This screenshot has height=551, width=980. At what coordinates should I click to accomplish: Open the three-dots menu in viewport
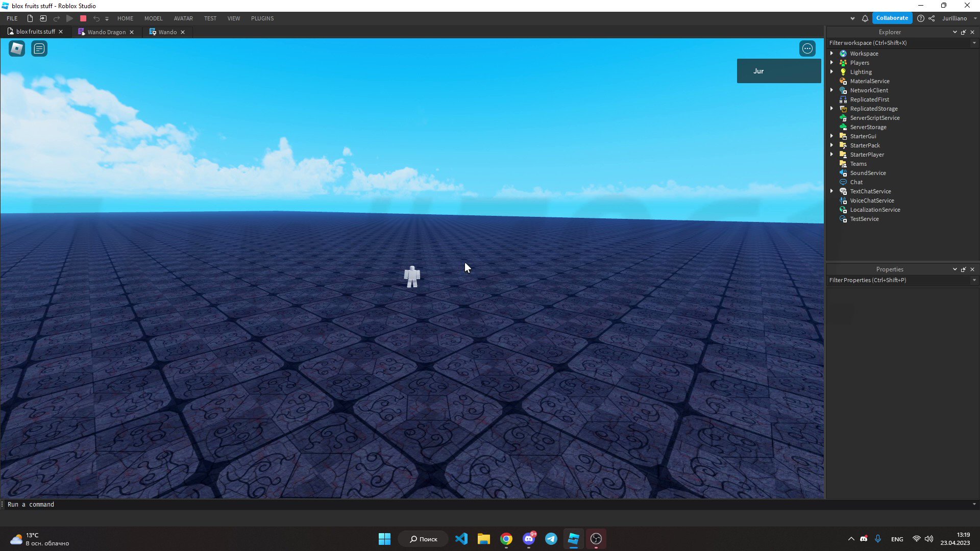(807, 48)
